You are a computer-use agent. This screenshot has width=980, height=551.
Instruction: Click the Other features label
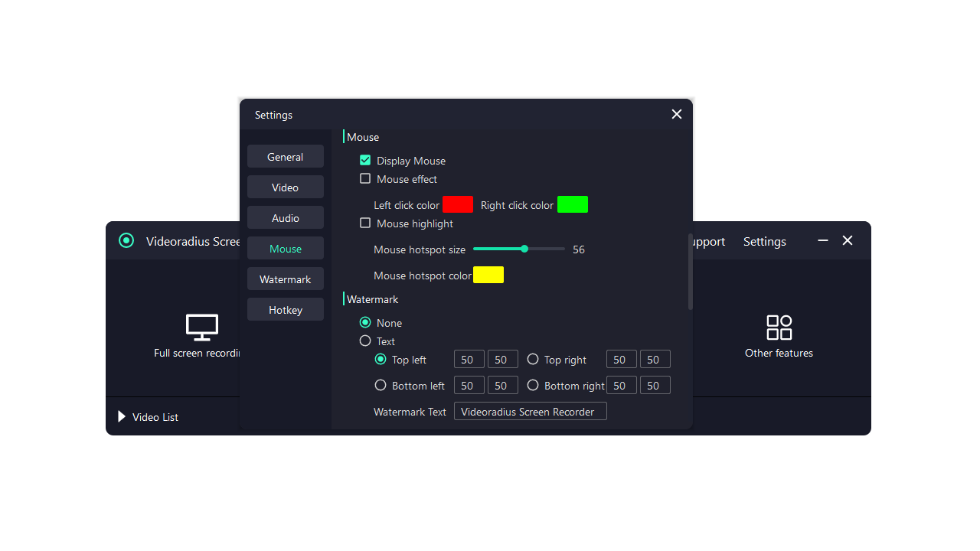779,353
